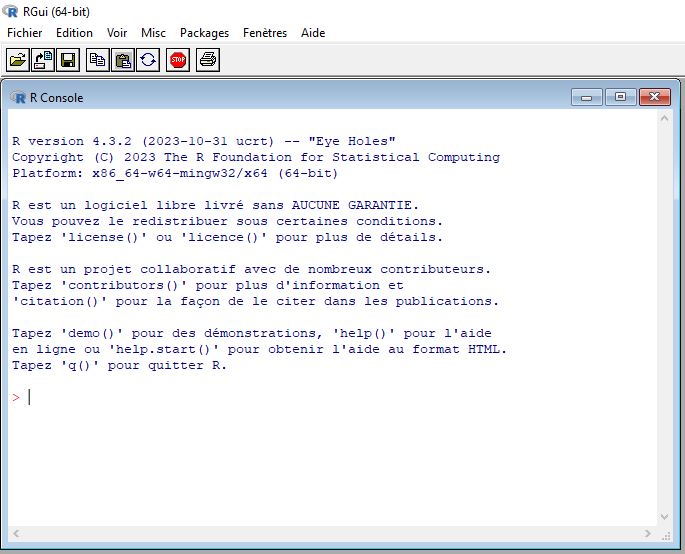Open the Fenêtres menu

pos(265,33)
